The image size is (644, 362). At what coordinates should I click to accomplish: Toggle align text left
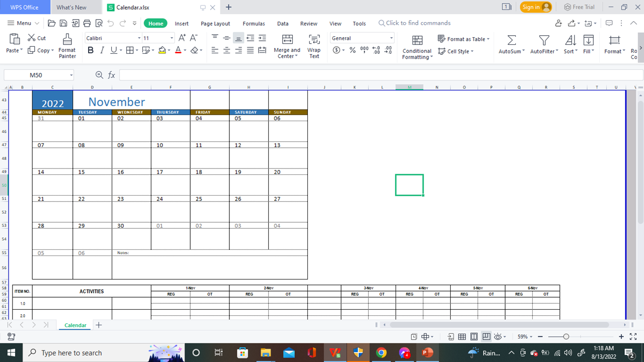(215, 50)
